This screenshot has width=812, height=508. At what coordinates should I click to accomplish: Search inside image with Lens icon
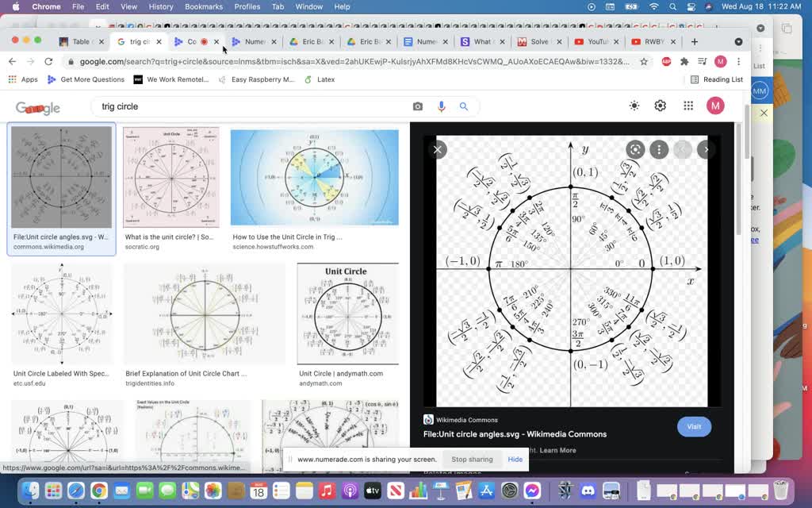(x=635, y=150)
